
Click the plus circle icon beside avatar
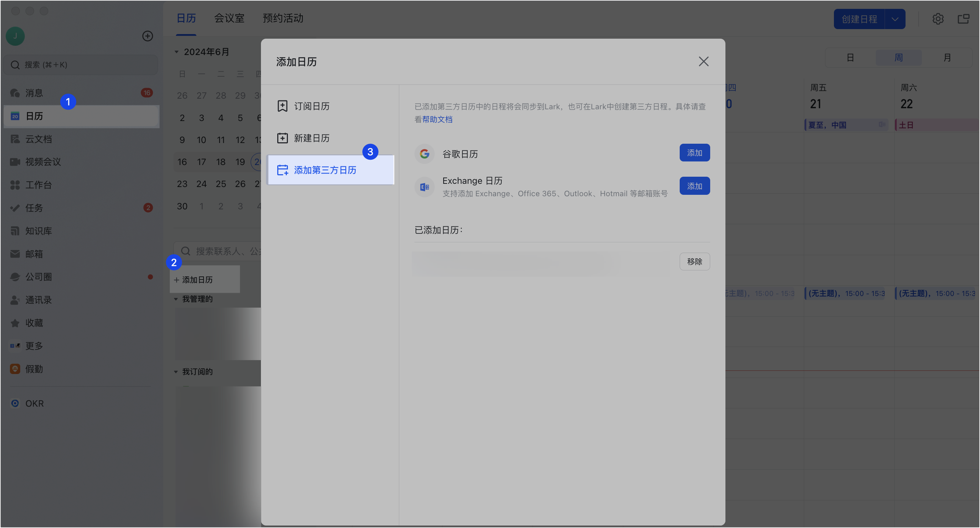click(x=147, y=36)
